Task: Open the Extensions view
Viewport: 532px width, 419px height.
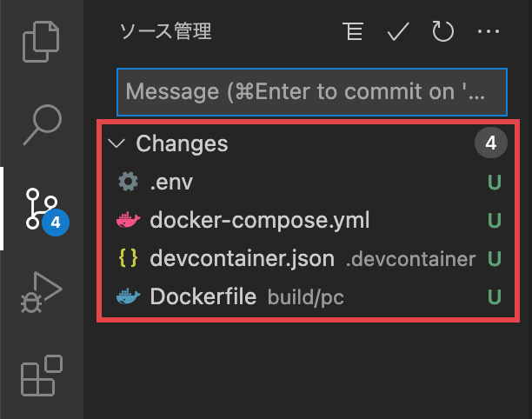Action: point(41,376)
